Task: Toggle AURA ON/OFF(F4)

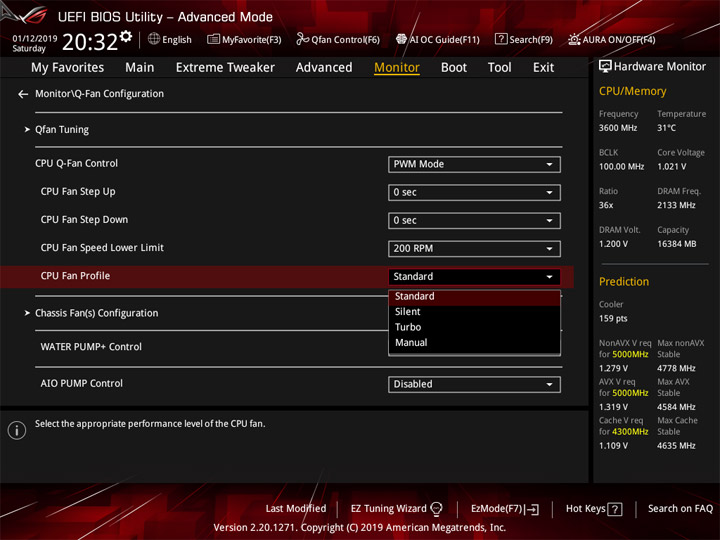Action: 612,39
